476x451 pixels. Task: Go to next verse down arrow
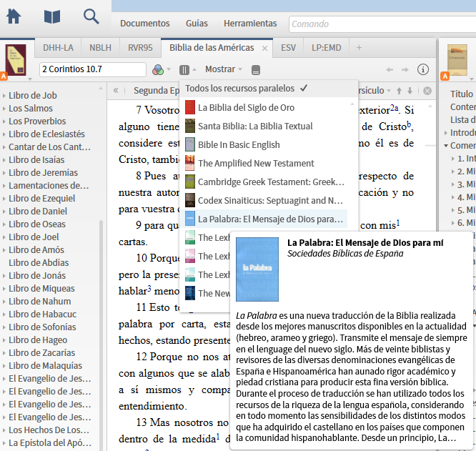tap(410, 91)
